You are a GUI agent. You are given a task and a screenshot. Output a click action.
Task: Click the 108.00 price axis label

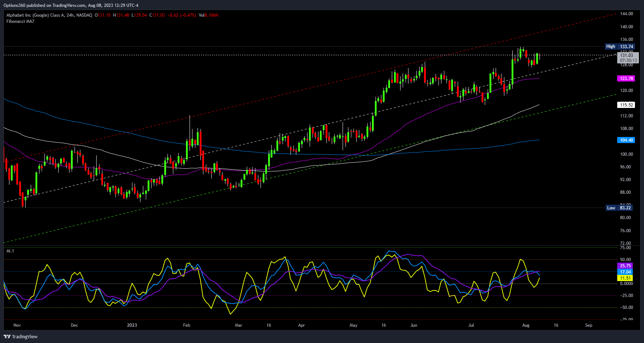tap(626, 129)
